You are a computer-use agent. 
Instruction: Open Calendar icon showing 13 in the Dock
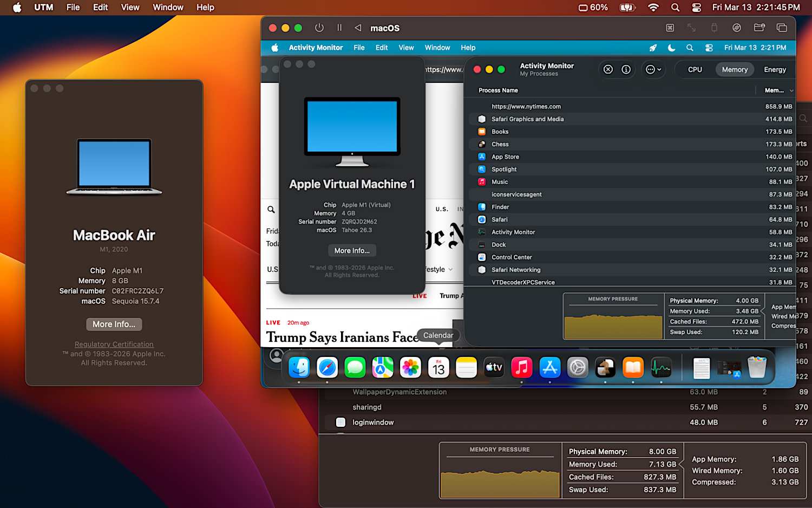tap(438, 368)
